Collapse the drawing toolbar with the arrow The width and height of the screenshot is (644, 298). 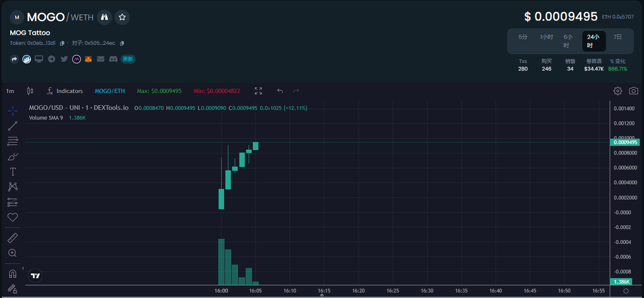pos(23,267)
